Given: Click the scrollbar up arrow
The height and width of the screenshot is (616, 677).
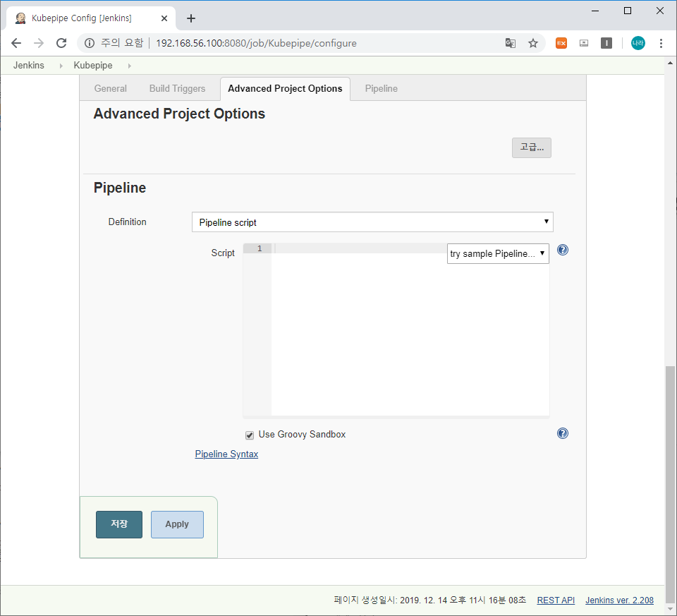Looking at the screenshot, I should 670,63.
